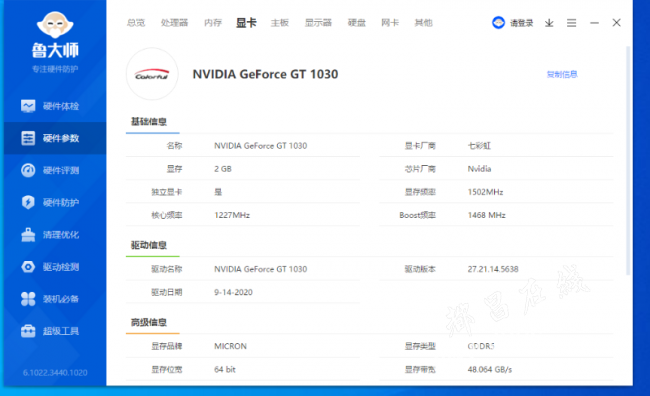Click the 驱动信息 section heading

pos(149,245)
